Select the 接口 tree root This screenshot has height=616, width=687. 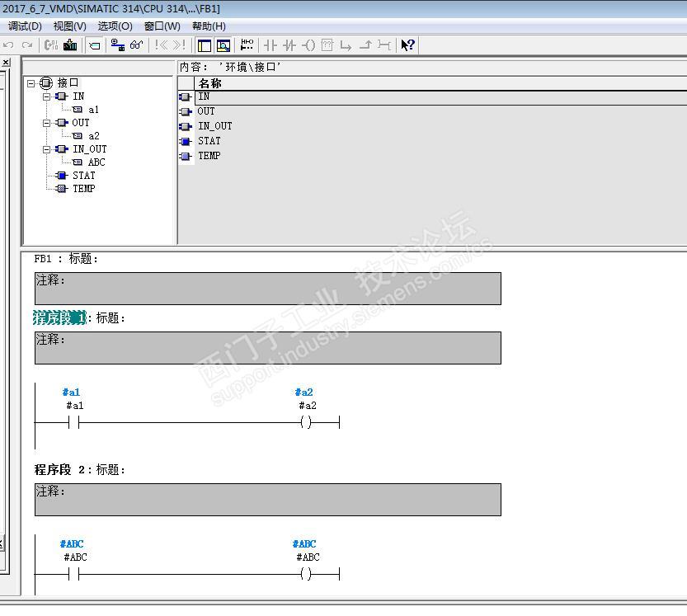pyautogui.click(x=68, y=82)
